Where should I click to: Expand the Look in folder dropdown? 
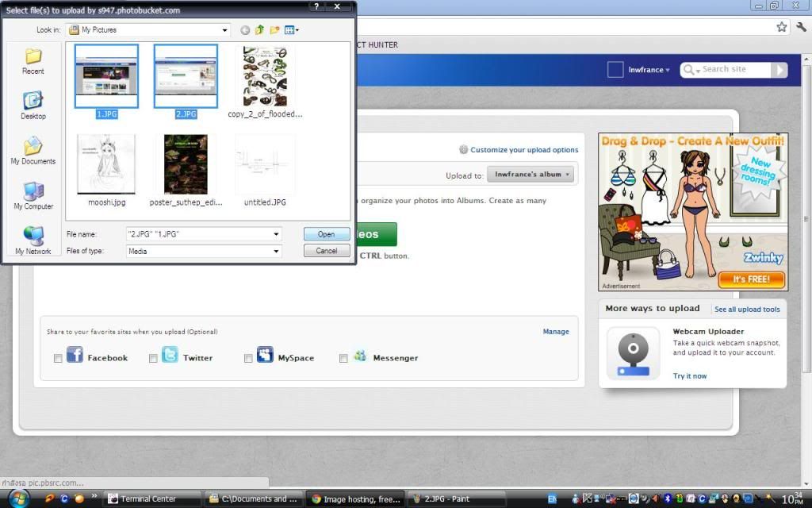[225, 30]
